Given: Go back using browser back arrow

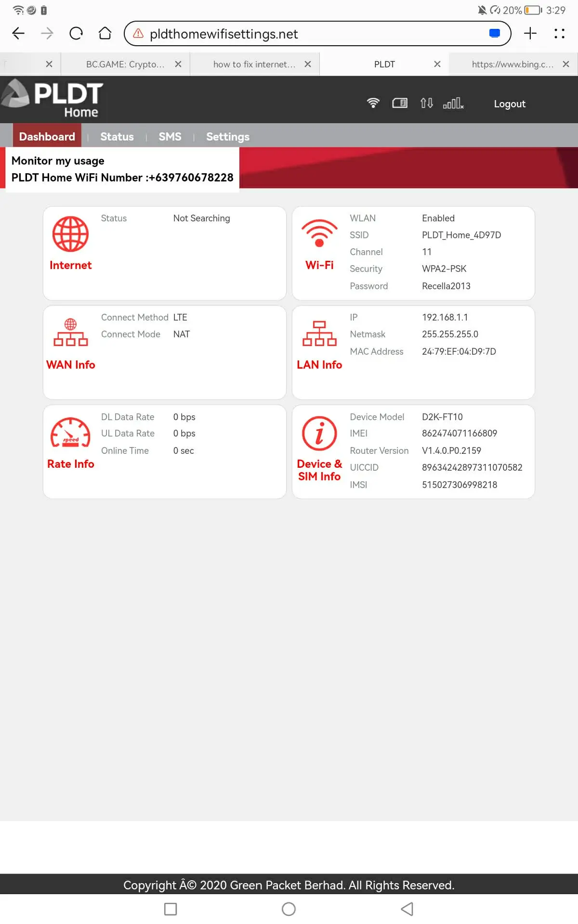Looking at the screenshot, I should coord(18,33).
